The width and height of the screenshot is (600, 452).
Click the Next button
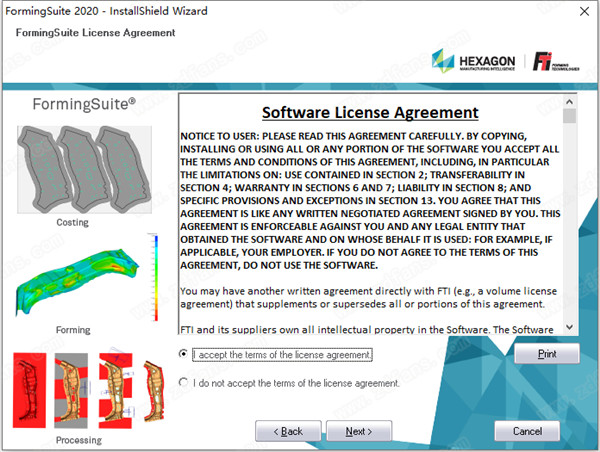coord(359,431)
